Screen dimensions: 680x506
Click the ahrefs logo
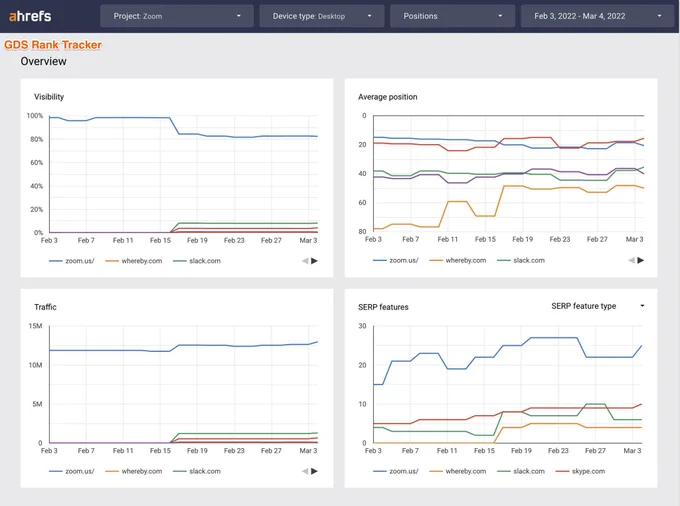[x=30, y=16]
